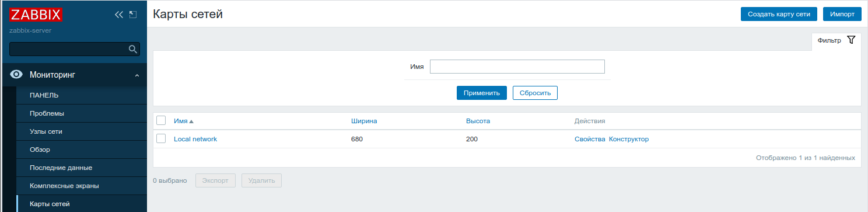868x212 pixels.
Task: Collapse the sidebar with double-chevron icon
Action: tap(119, 15)
